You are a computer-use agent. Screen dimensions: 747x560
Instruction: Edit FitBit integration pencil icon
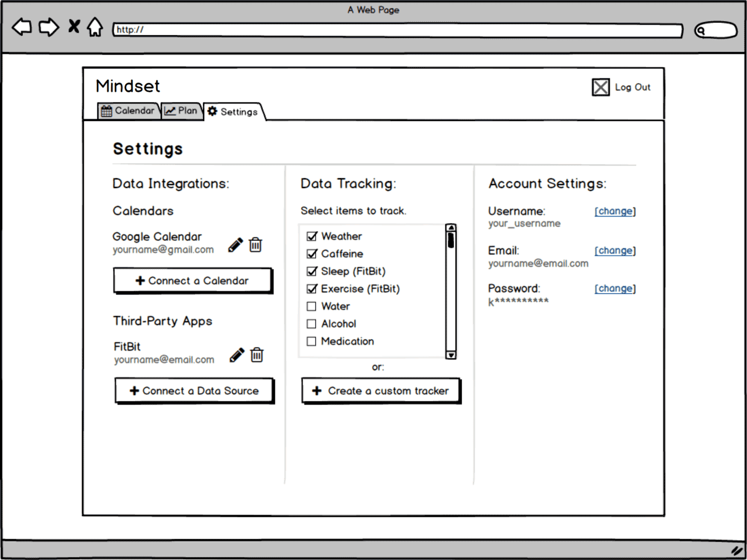pyautogui.click(x=237, y=355)
